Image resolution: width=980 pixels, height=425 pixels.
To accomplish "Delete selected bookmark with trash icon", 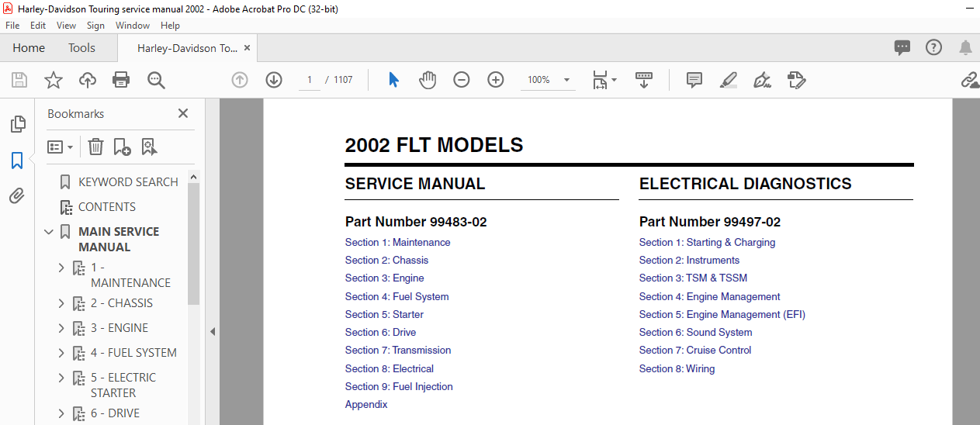I will tap(95, 147).
